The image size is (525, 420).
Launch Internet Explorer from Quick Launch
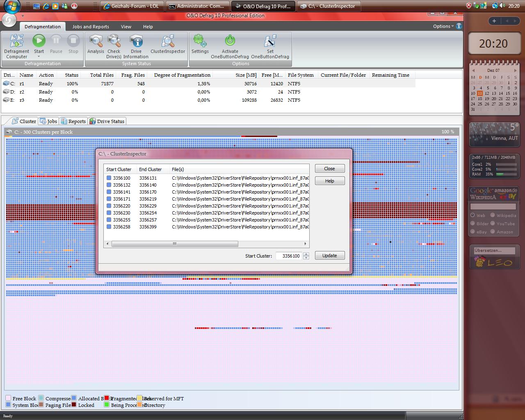[46, 6]
